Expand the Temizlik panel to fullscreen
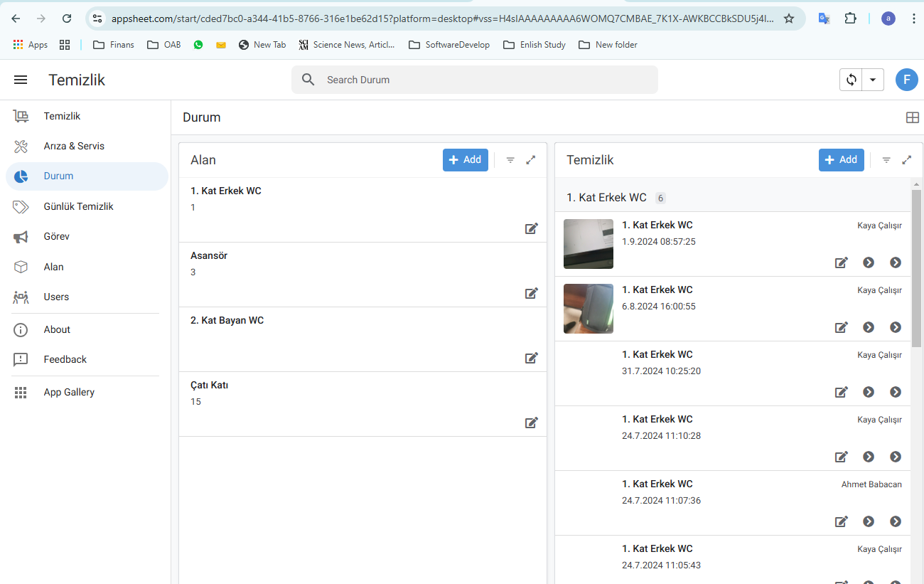 [906, 160]
